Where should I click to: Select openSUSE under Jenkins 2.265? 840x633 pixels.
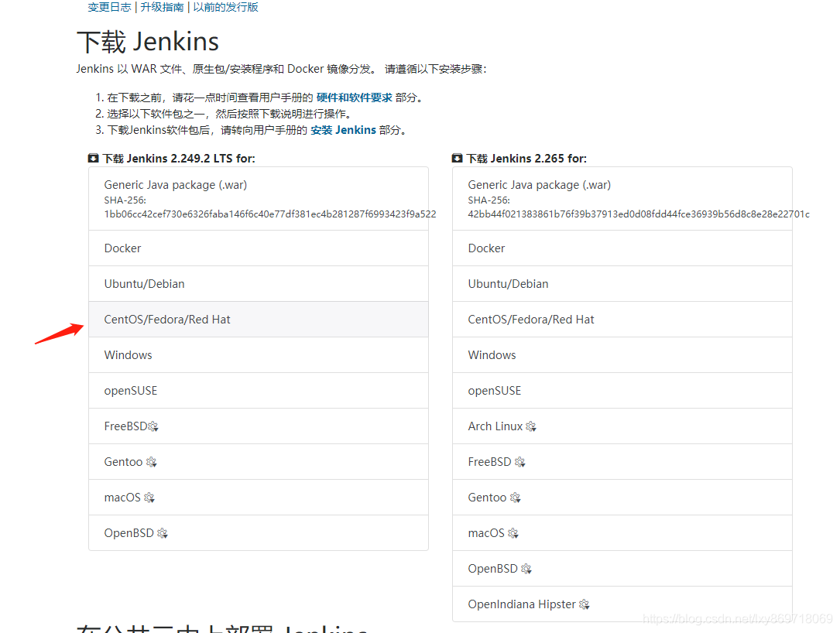(x=622, y=391)
